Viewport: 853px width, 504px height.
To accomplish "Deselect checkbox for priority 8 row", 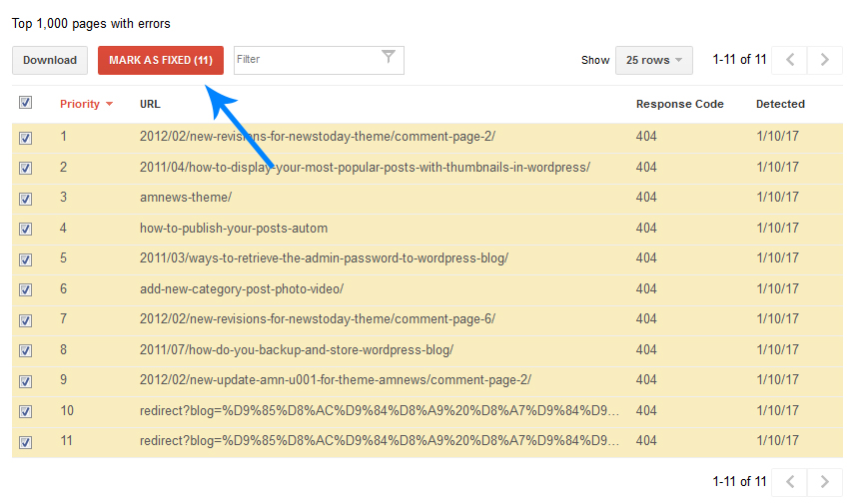I will [25, 350].
